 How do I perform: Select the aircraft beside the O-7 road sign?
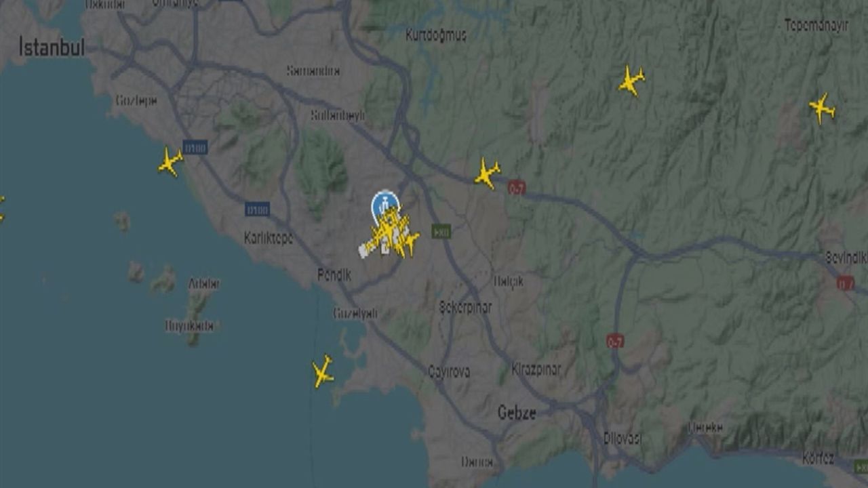pyautogui.click(x=487, y=173)
